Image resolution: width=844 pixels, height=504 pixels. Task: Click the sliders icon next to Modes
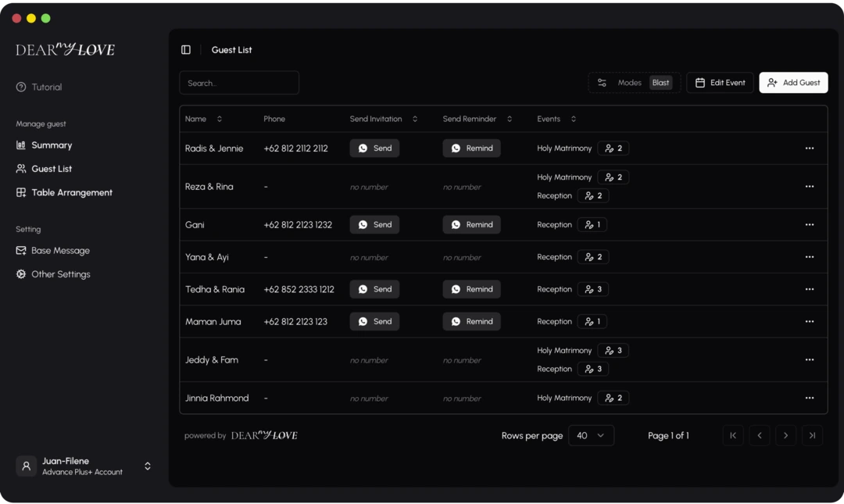tap(602, 81)
